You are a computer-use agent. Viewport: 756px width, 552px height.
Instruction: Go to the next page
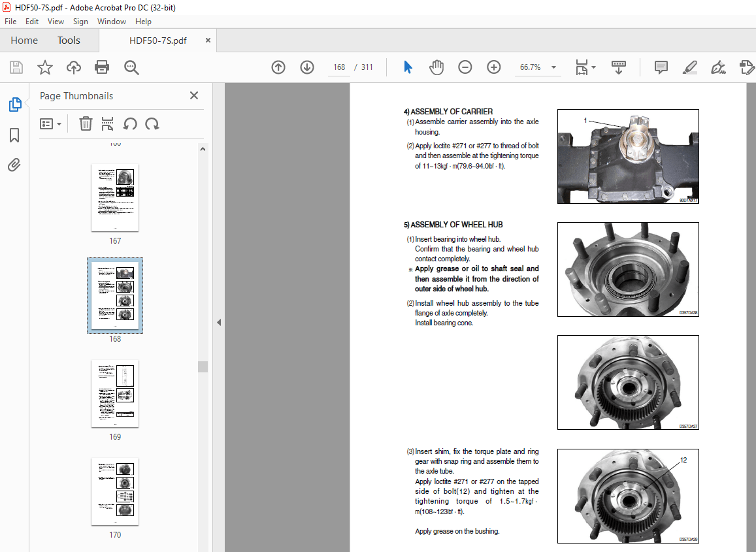pyautogui.click(x=306, y=67)
